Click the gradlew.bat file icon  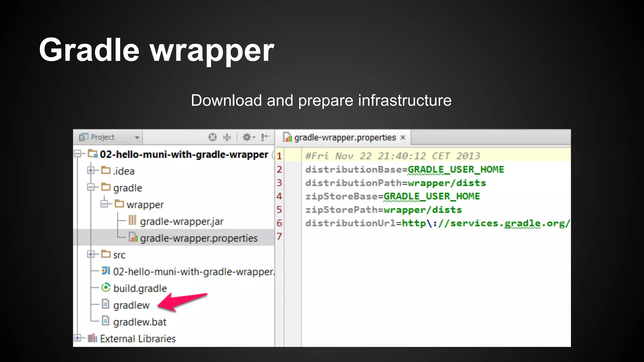(x=106, y=321)
